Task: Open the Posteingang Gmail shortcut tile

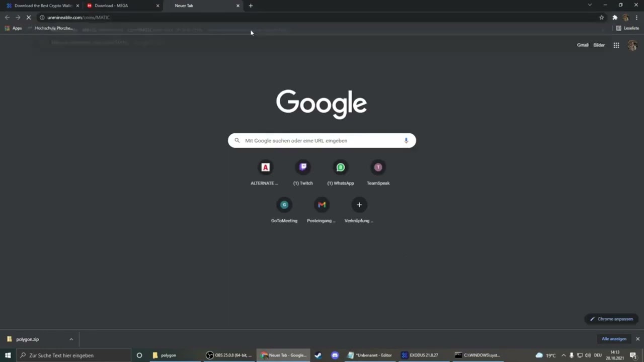Action: click(x=321, y=211)
